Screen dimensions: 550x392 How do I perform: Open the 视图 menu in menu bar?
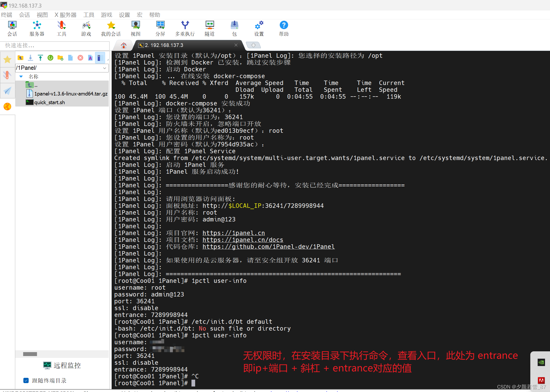(x=42, y=15)
